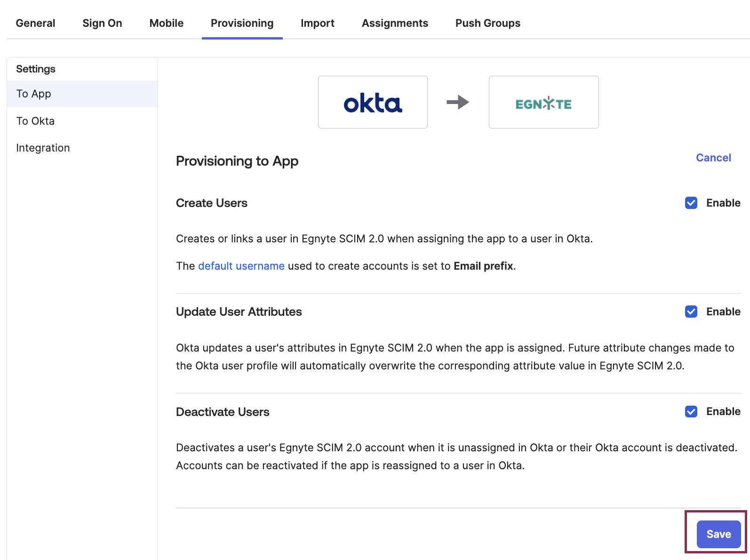750x560 pixels.
Task: Select the Provisioning tab
Action: [242, 23]
